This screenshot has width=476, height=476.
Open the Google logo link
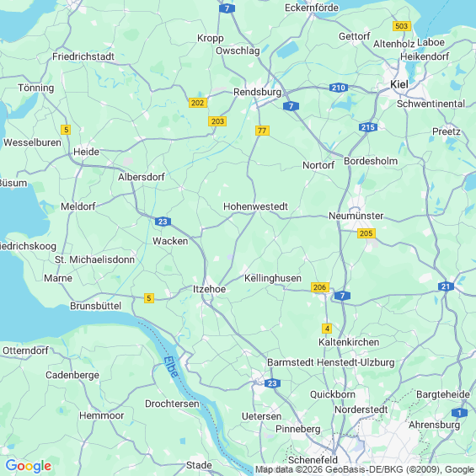coord(29,466)
